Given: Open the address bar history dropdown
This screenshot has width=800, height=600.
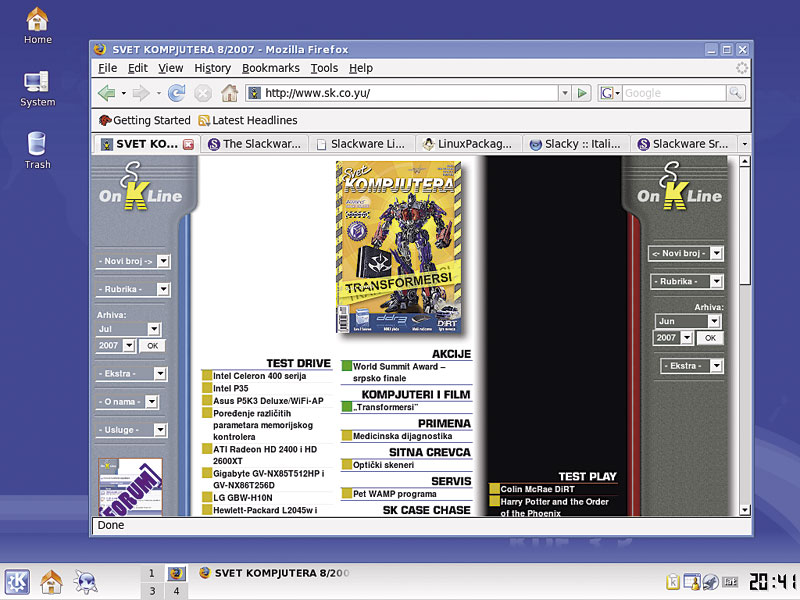Looking at the screenshot, I should tap(565, 93).
